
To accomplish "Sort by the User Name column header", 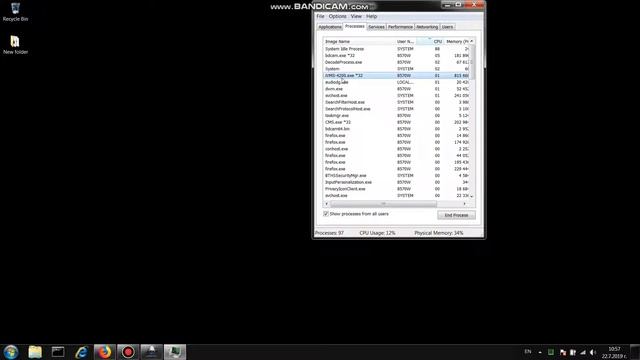I will pyautogui.click(x=406, y=42).
